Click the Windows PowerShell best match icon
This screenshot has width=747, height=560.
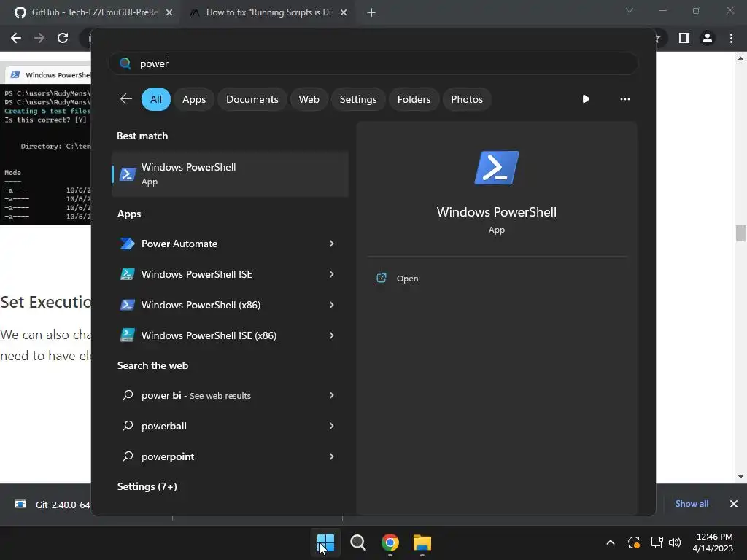pyautogui.click(x=127, y=174)
